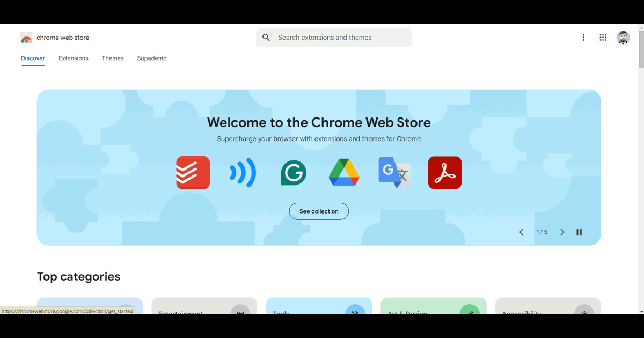Screen dimensions: 644x338
Task: Open the Supademo tab
Action: (152, 58)
